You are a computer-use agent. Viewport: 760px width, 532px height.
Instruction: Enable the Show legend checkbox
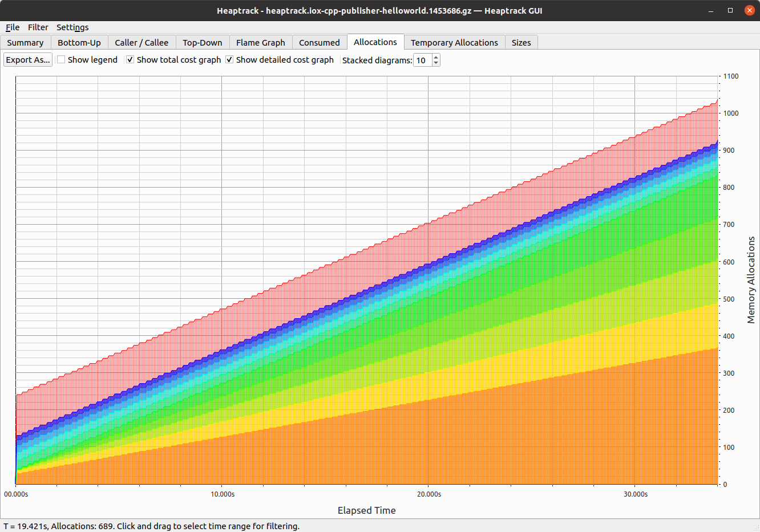coord(61,59)
